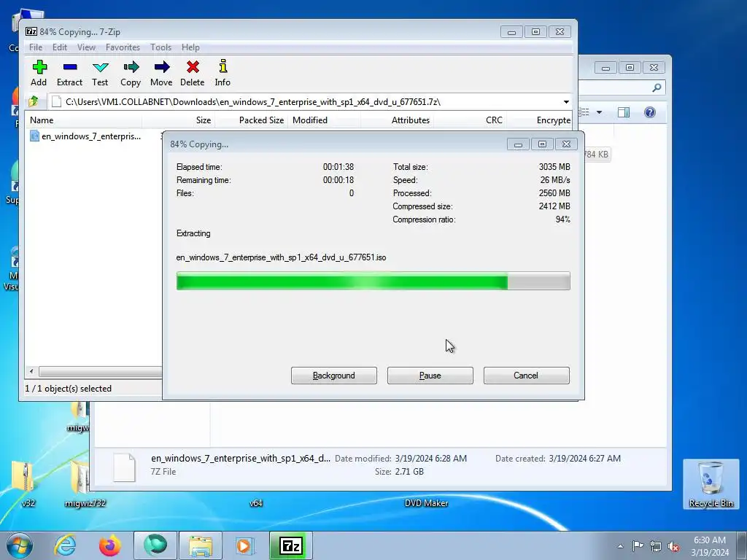Click the Explorer help question mark icon

650,112
